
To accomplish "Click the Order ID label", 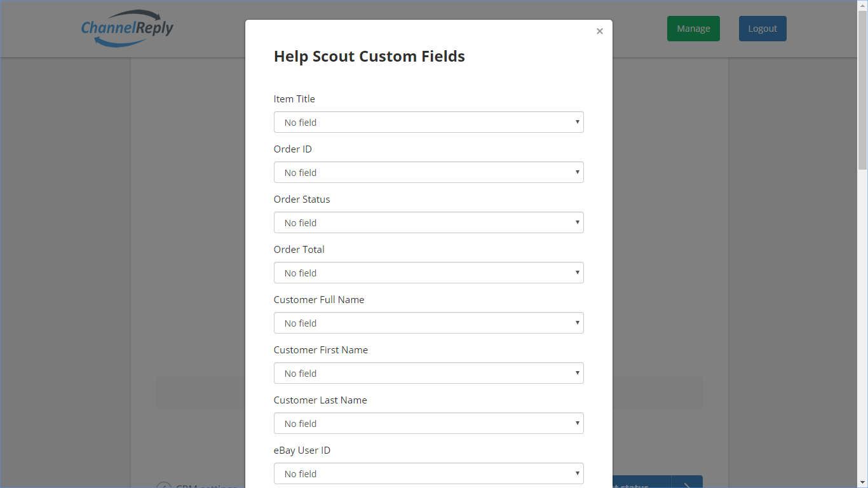I will click(x=293, y=149).
